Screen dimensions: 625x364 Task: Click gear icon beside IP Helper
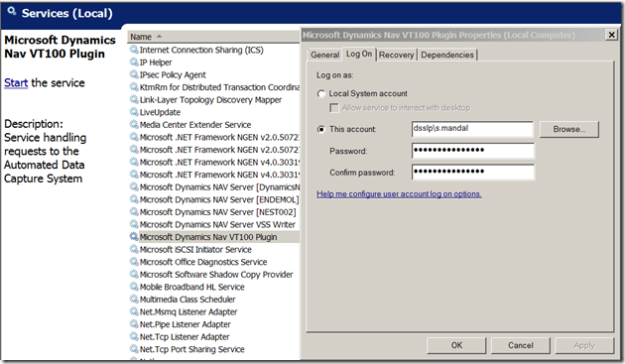click(x=134, y=62)
